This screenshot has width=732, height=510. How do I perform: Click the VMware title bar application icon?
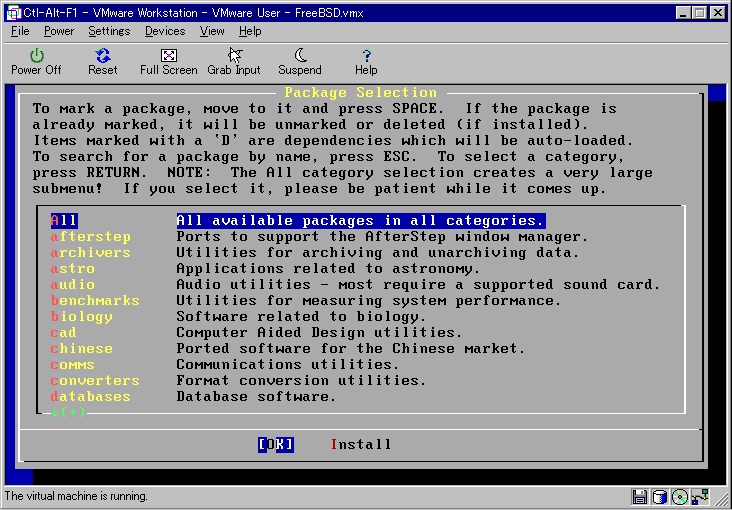coord(14,13)
